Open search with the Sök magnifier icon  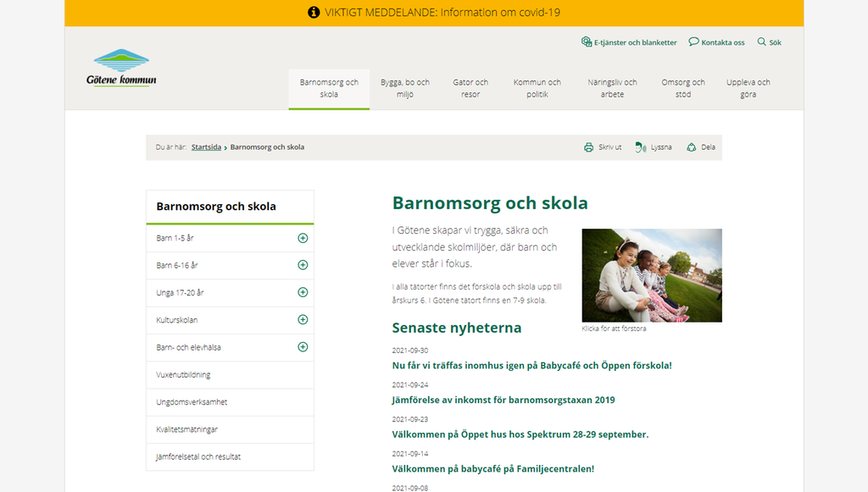[762, 41]
